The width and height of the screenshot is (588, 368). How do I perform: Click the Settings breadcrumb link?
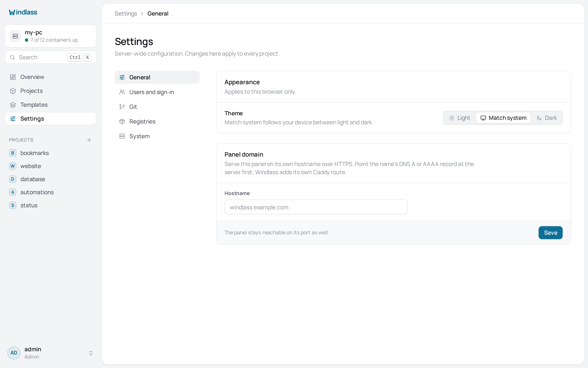point(126,14)
